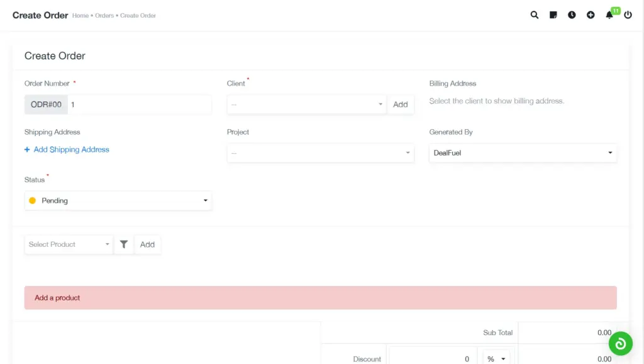Image resolution: width=644 pixels, height=364 pixels.
Task: Open the product filter funnel icon
Action: coord(123,244)
